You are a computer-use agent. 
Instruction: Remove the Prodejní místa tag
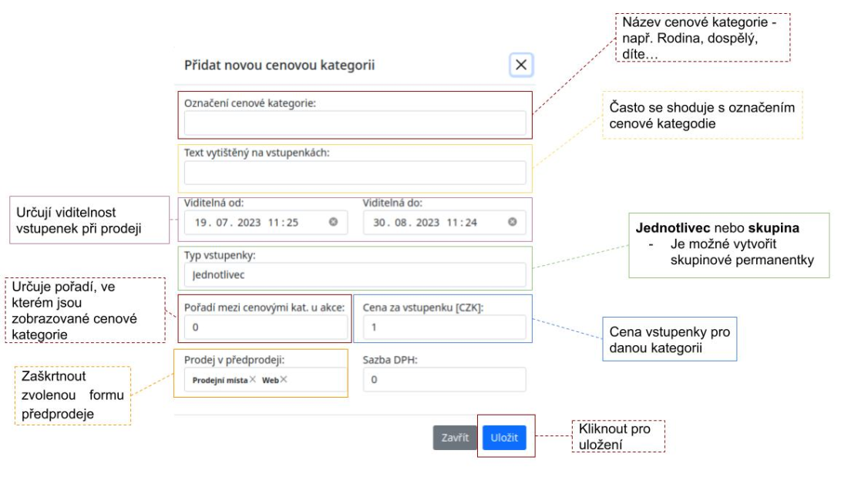[253, 379]
